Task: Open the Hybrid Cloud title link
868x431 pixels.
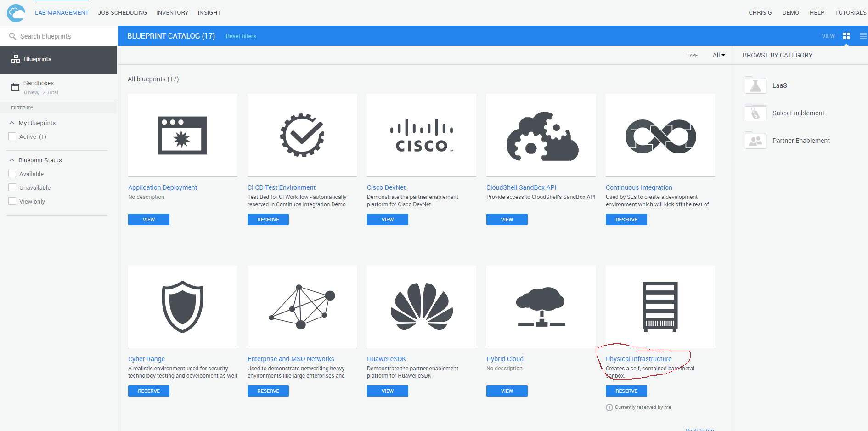Action: [x=505, y=359]
